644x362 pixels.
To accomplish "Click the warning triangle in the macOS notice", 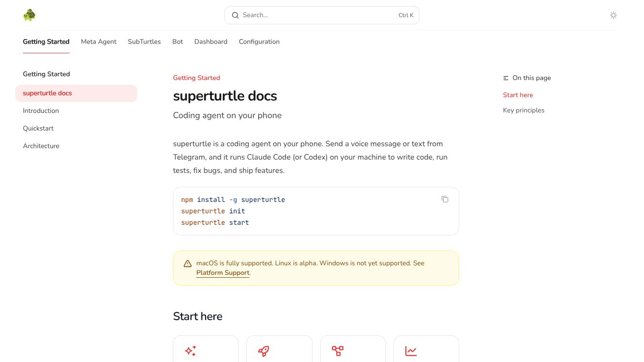I will click(188, 263).
